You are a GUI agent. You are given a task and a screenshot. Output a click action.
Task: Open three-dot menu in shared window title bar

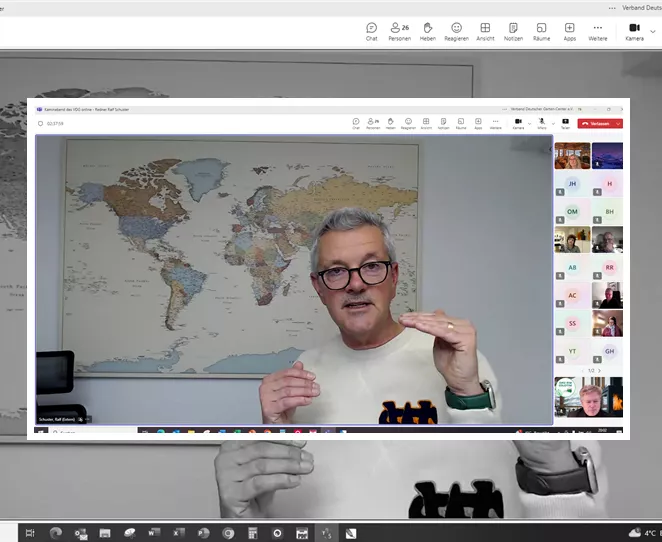coord(504,109)
